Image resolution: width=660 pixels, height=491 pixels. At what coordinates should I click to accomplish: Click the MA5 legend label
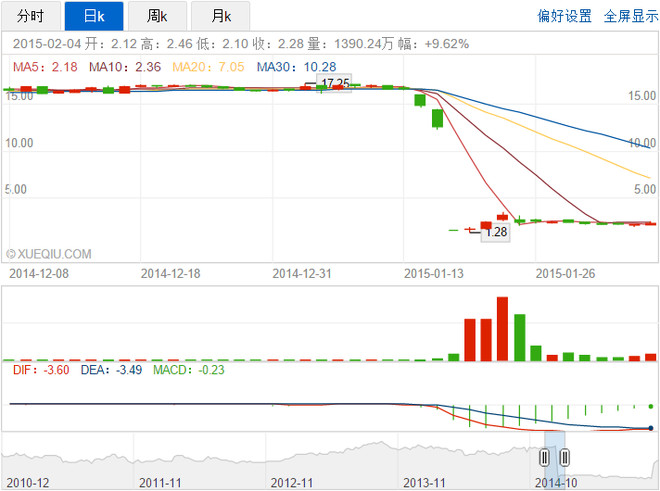coord(45,67)
